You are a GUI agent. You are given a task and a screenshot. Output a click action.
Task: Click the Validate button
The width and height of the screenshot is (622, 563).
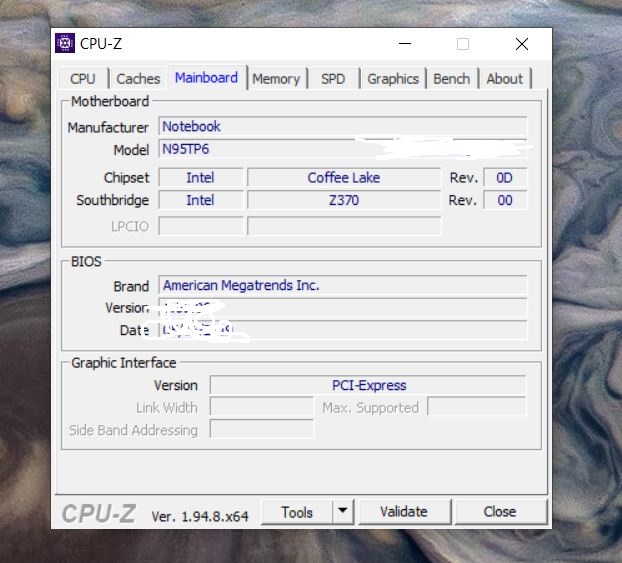tap(404, 512)
